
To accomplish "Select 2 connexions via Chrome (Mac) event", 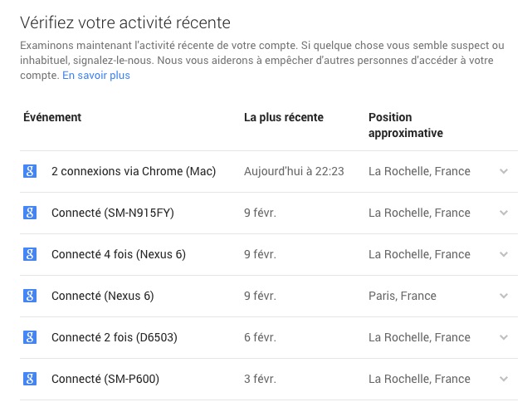I will point(134,171).
